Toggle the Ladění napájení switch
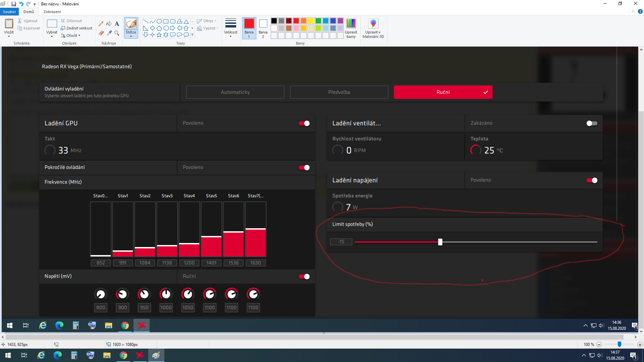644x362 pixels. pyautogui.click(x=592, y=180)
